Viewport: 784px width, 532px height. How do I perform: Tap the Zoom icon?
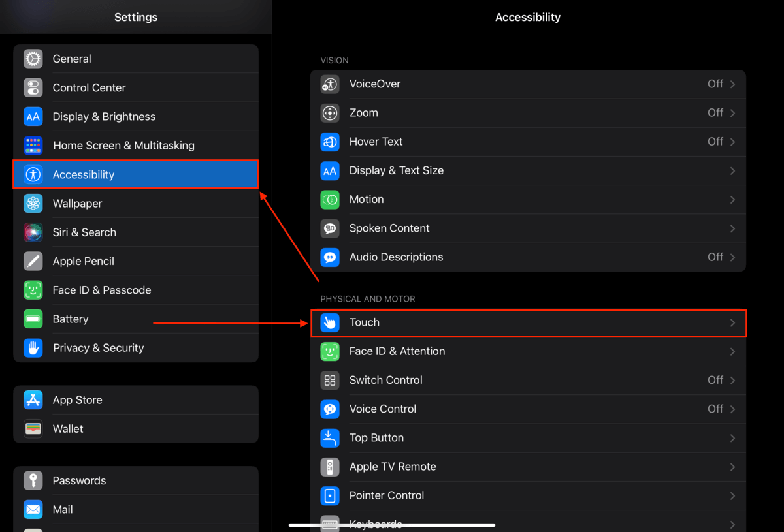coord(330,113)
